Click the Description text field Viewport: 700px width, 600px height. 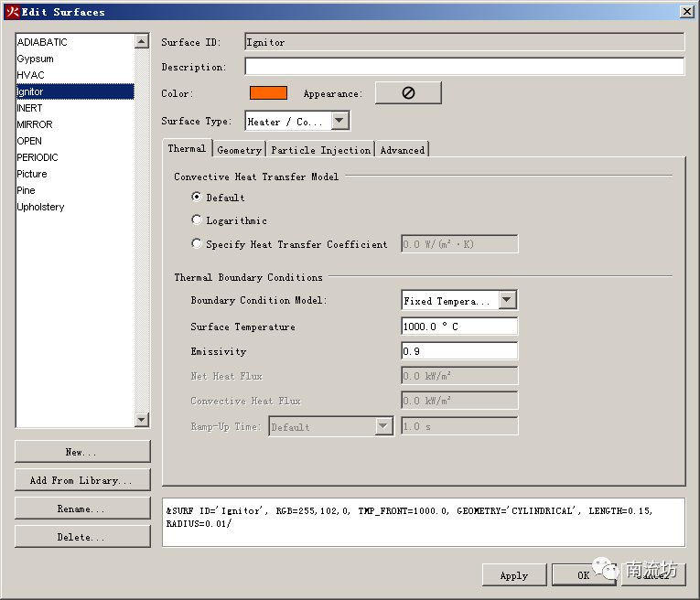464,67
